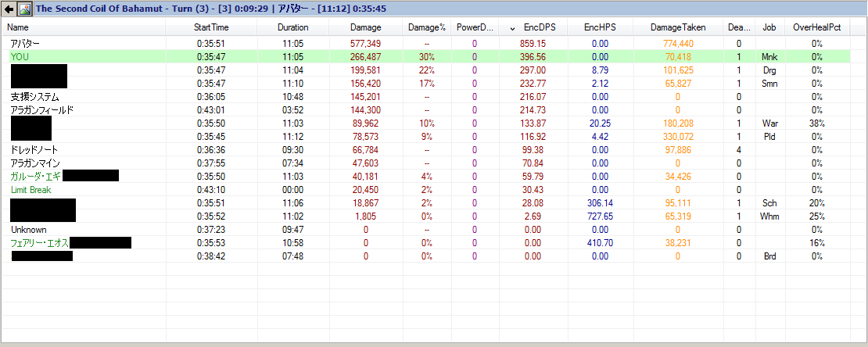Toggle the EncDPS sort arrow

(x=512, y=28)
